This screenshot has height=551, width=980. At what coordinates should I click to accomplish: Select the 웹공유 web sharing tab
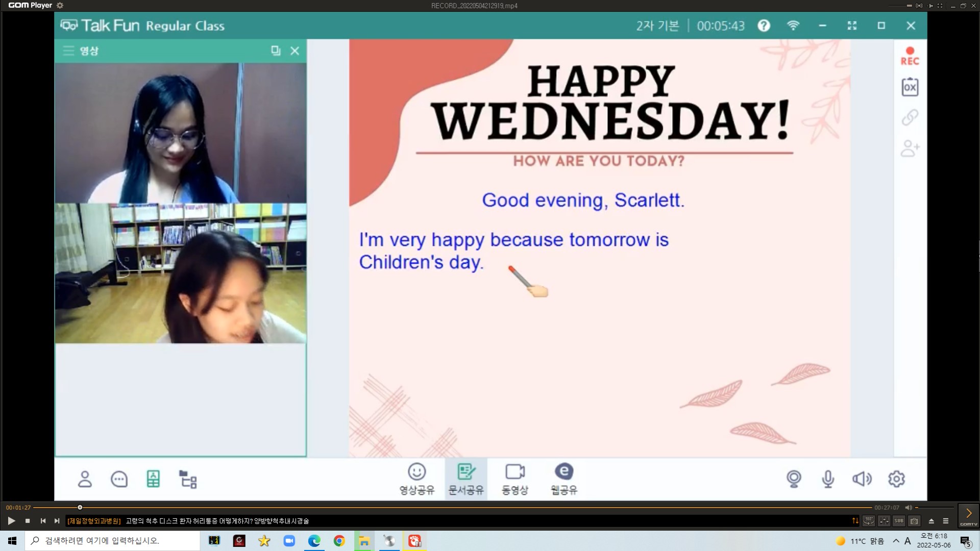click(x=563, y=479)
